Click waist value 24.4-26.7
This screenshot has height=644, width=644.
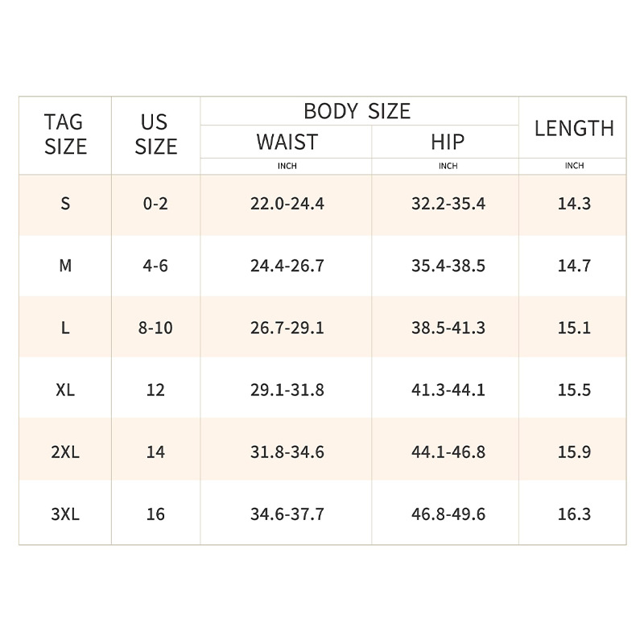[x=287, y=266]
